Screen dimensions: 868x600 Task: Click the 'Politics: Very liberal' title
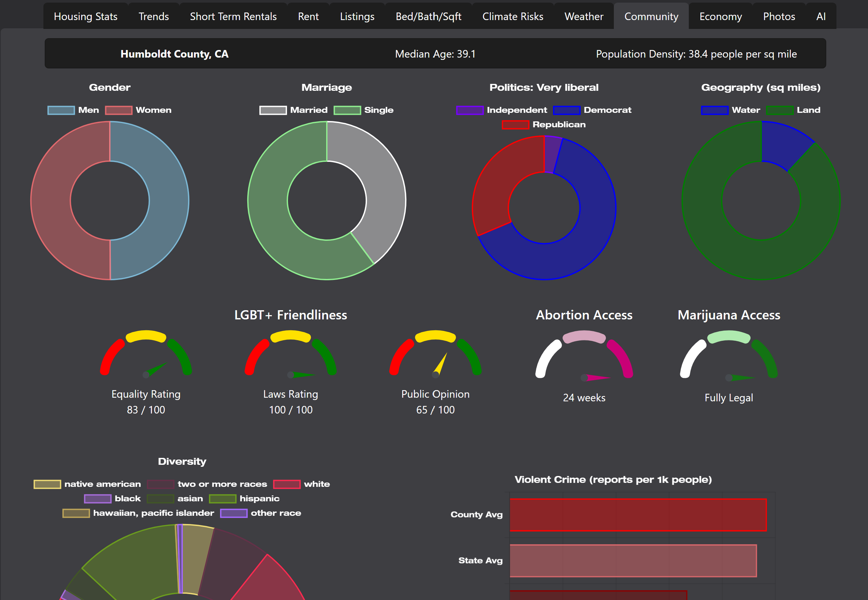544,87
